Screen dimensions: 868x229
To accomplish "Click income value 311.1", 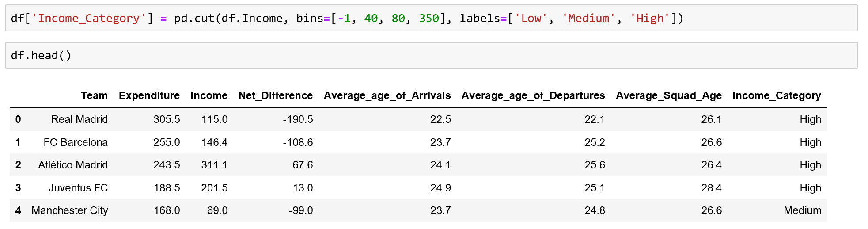I will [214, 165].
